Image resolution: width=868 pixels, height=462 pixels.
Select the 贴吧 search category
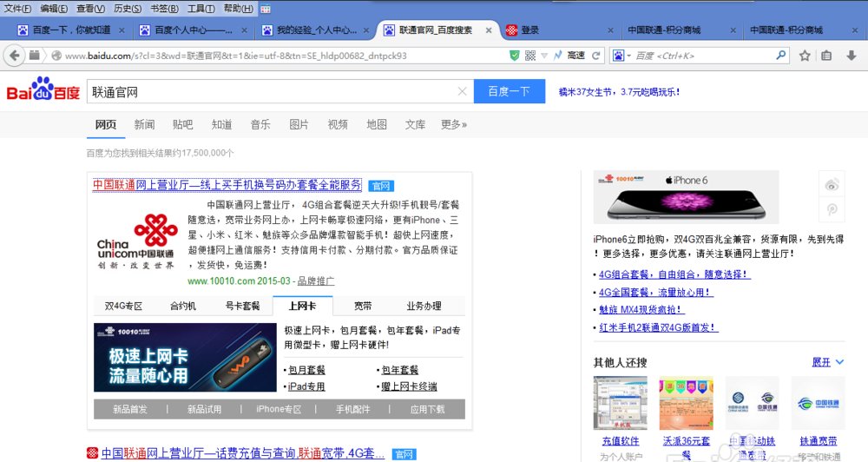coord(182,125)
